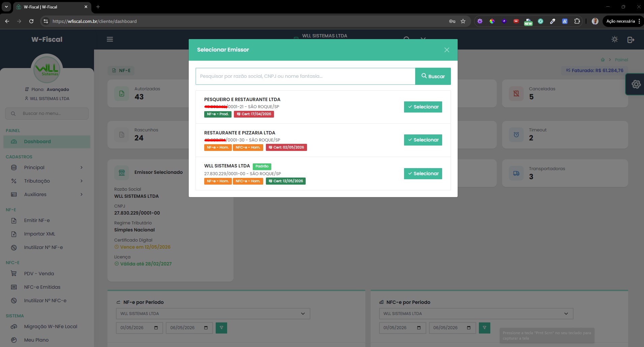This screenshot has height=347, width=644.
Task: Click the Rascunhos card icon
Action: pos(122,135)
